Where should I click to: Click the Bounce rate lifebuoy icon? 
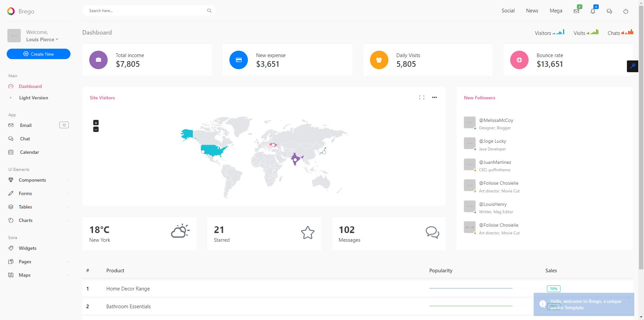(519, 60)
